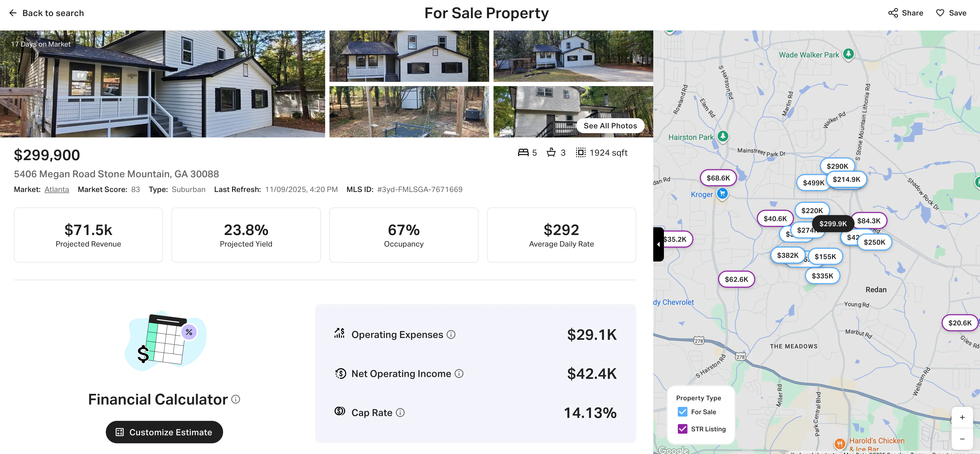Click the Share icon
This screenshot has width=980, height=454.
(x=893, y=13)
